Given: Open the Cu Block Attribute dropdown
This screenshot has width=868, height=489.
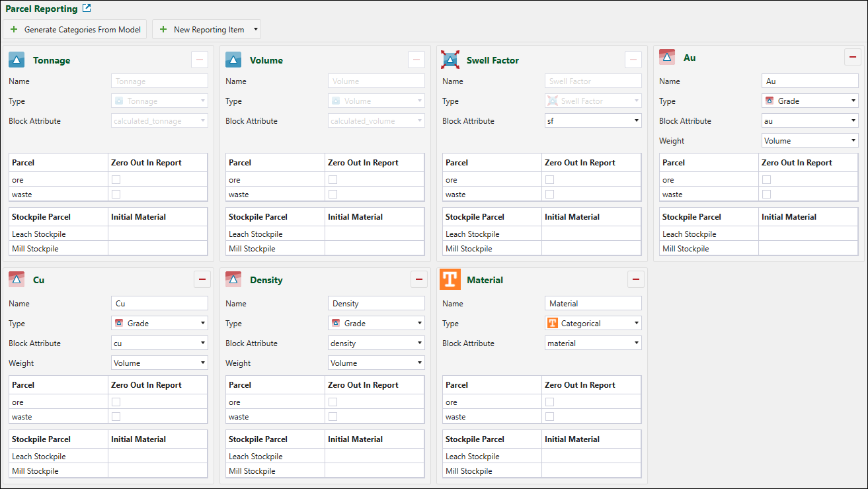Looking at the screenshot, I should (159, 343).
